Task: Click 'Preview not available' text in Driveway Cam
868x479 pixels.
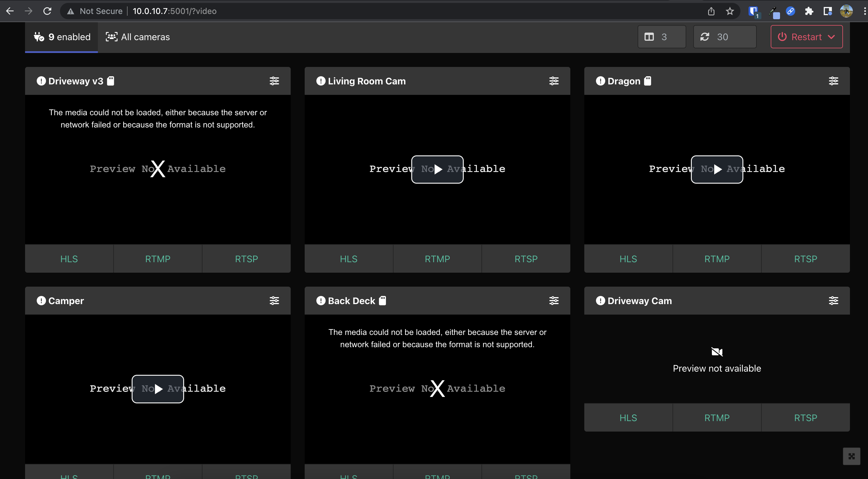Action: [717, 368]
